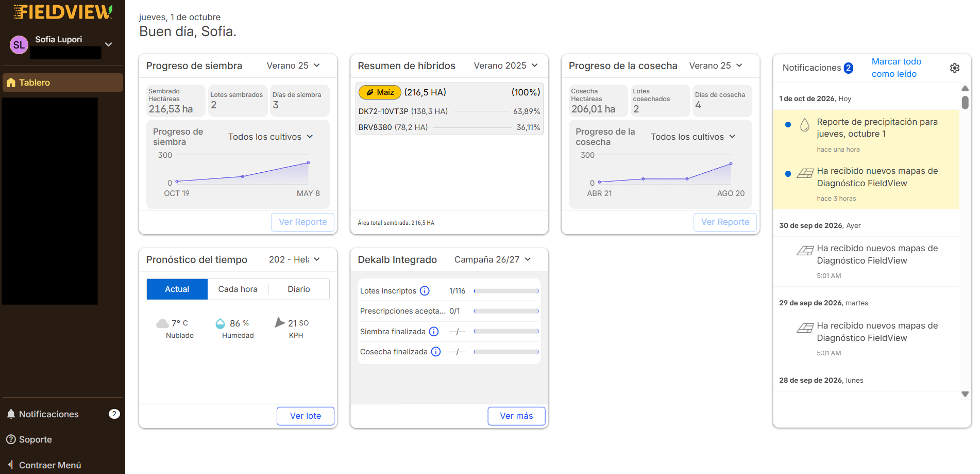Click Ver Reporte in Progreso de la cosecha
The width and height of the screenshot is (980, 474).
pos(725,222)
